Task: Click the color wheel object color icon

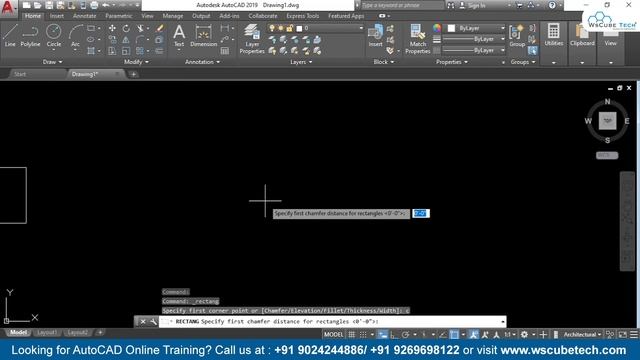Action: click(437, 28)
